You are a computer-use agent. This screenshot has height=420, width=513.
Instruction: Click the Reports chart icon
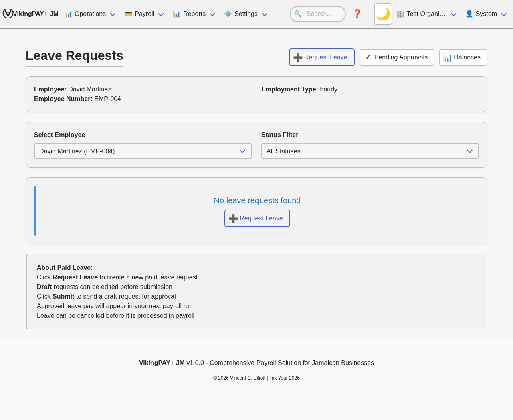click(177, 14)
